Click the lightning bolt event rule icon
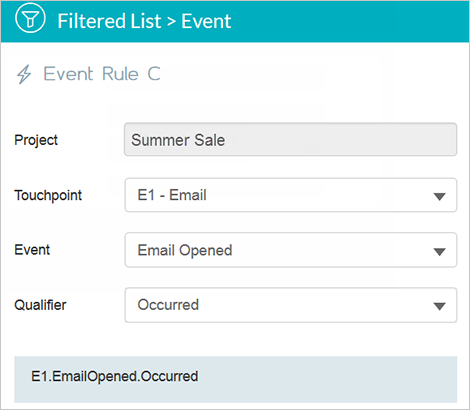The height and width of the screenshot is (410, 470). pos(24,74)
